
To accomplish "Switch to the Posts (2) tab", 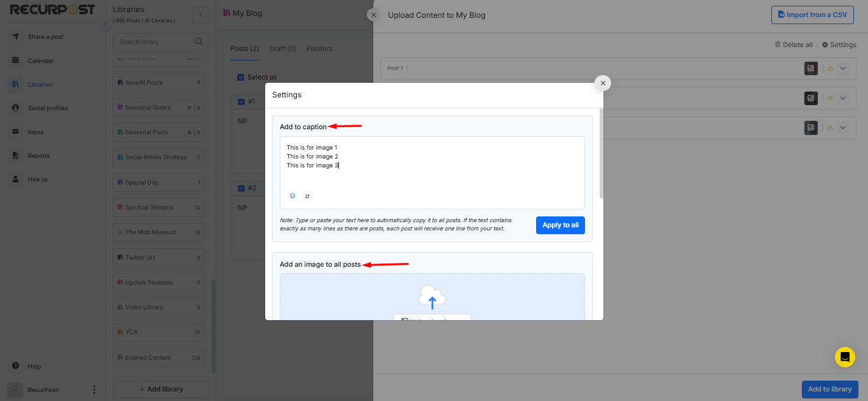I will click(244, 48).
